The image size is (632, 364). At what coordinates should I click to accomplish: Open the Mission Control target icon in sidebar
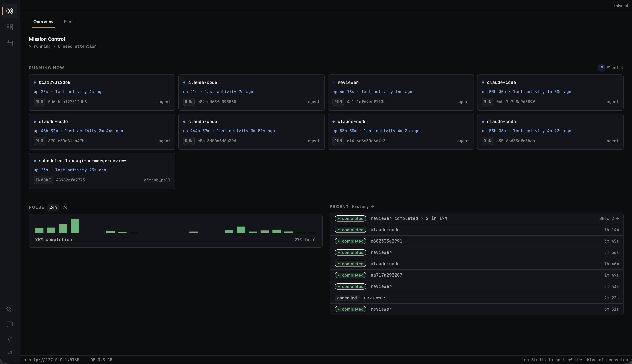tap(10, 11)
